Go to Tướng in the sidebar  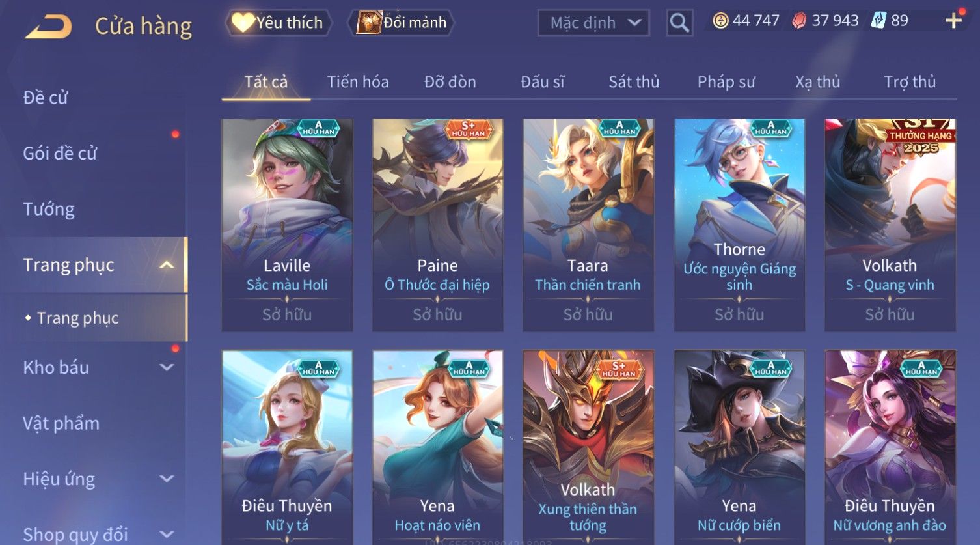(49, 209)
